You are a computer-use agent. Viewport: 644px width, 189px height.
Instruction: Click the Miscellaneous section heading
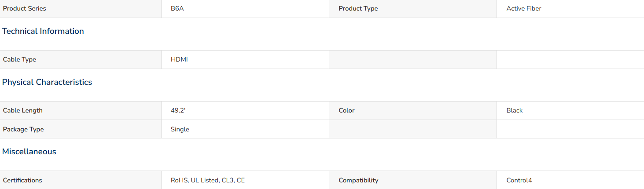(29, 152)
